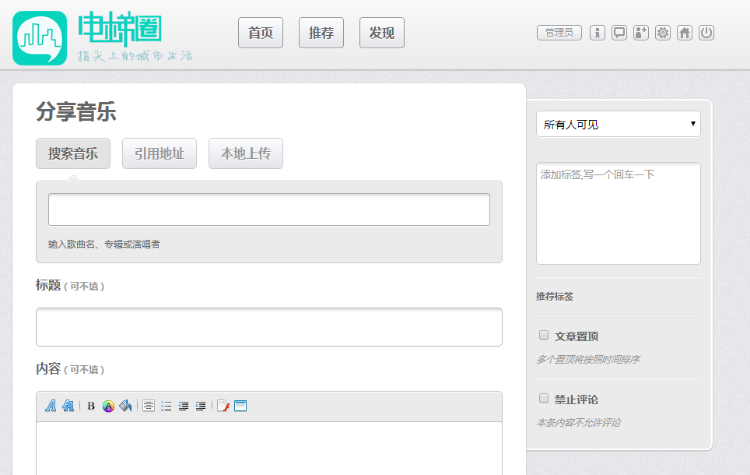Click the note 本条内容不允许评论
Viewport: 750px width, 475px height.
pos(579,422)
